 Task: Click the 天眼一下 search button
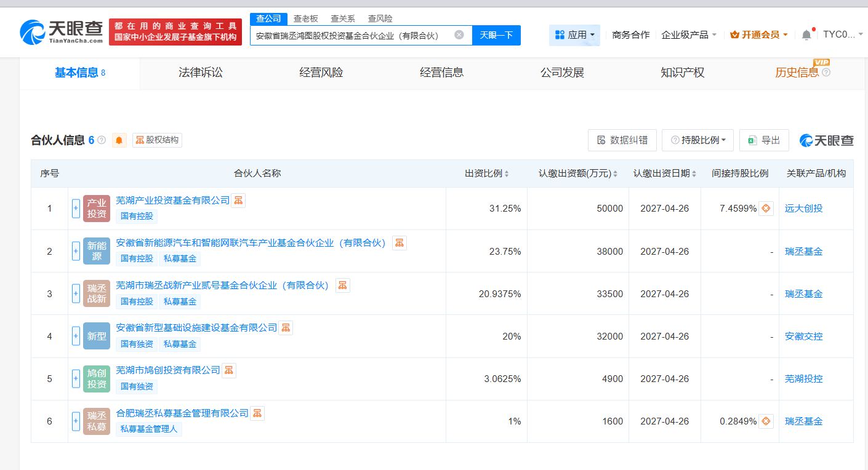[496, 35]
